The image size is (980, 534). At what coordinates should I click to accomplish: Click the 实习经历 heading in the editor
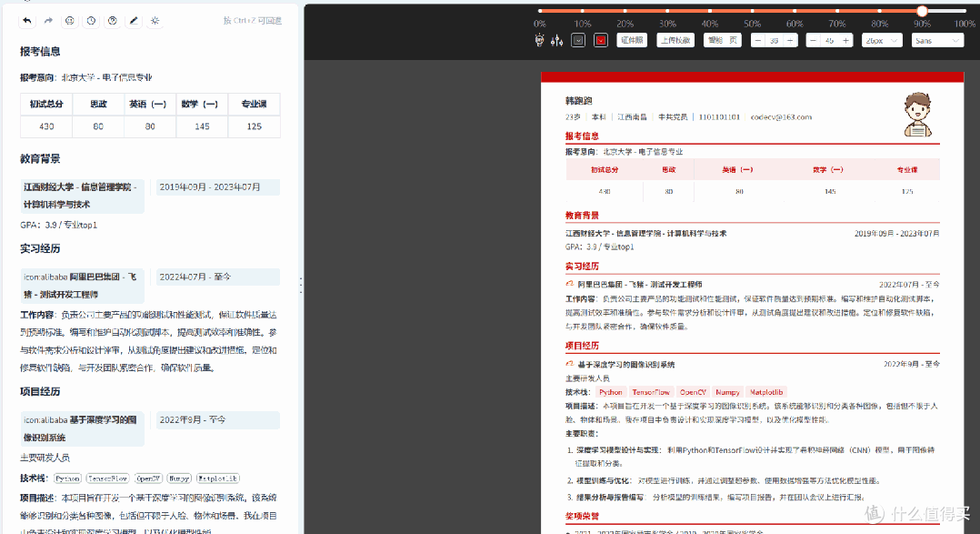point(40,248)
